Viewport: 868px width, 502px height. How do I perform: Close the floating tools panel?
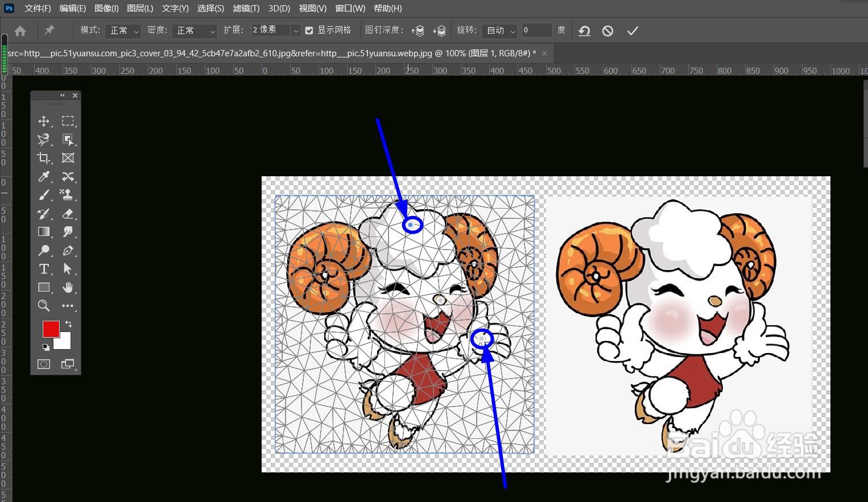75,96
